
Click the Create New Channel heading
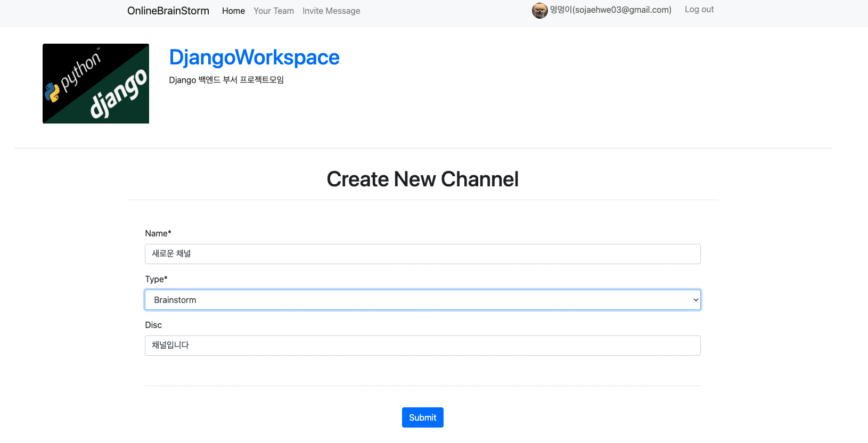[423, 179]
